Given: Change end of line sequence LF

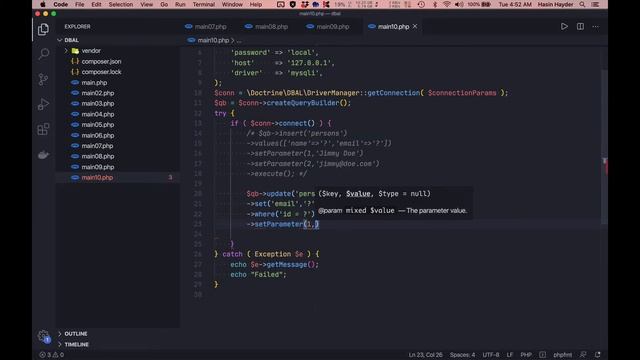Looking at the screenshot, I should (510, 355).
